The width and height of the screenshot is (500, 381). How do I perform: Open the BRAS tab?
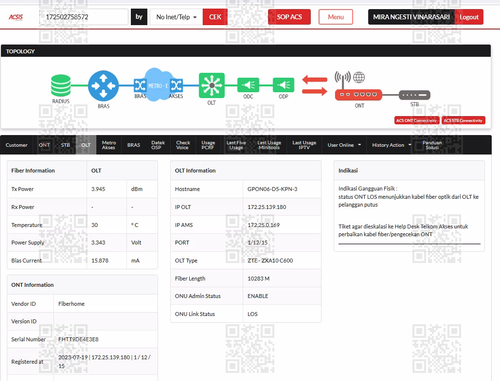coord(133,145)
